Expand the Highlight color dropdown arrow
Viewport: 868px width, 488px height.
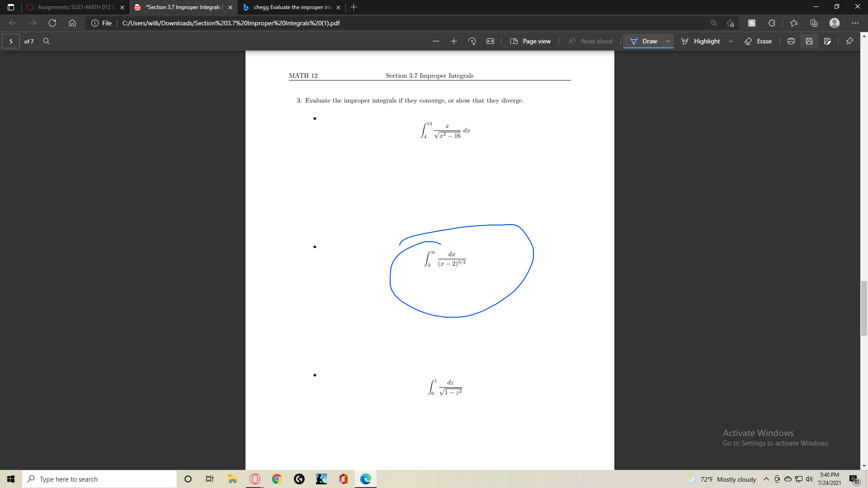731,41
